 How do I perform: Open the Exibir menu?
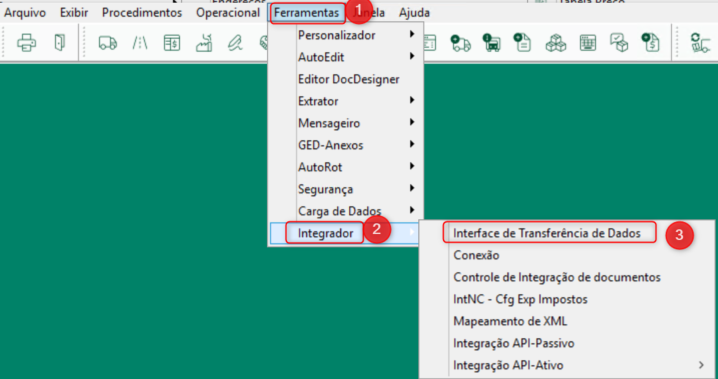[74, 13]
